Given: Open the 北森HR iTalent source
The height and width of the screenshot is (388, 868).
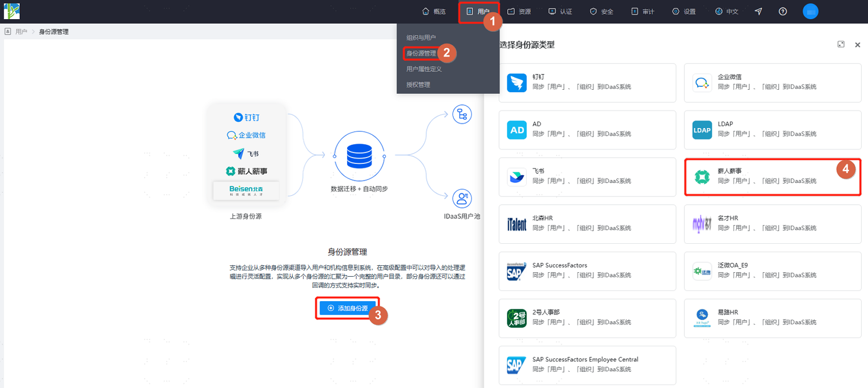Looking at the screenshot, I should pos(587,224).
